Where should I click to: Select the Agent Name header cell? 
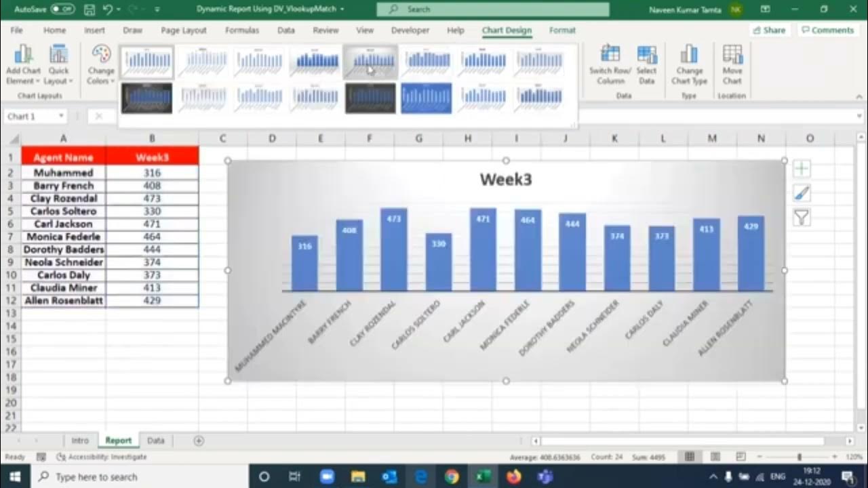(x=63, y=157)
